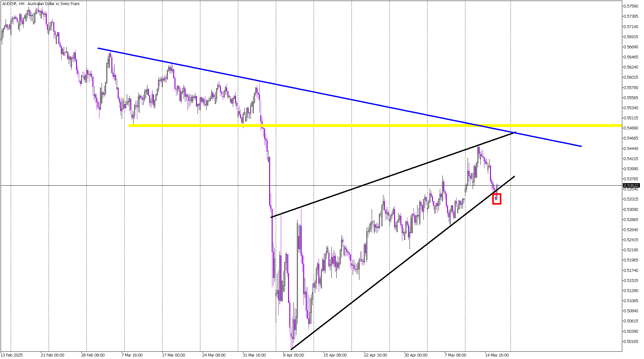This screenshot has height=359, width=644.
Task: Click the 7 May 08:00 time label
Action: (455, 355)
